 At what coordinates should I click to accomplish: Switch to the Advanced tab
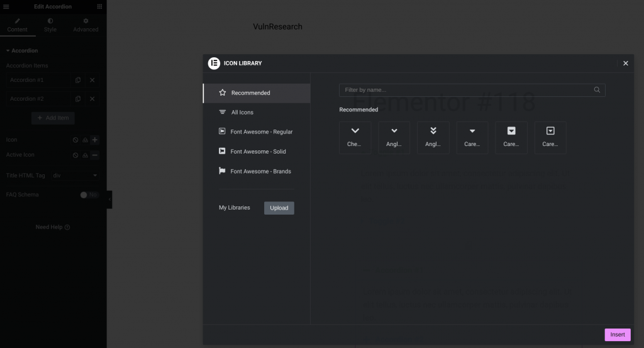pos(86,25)
